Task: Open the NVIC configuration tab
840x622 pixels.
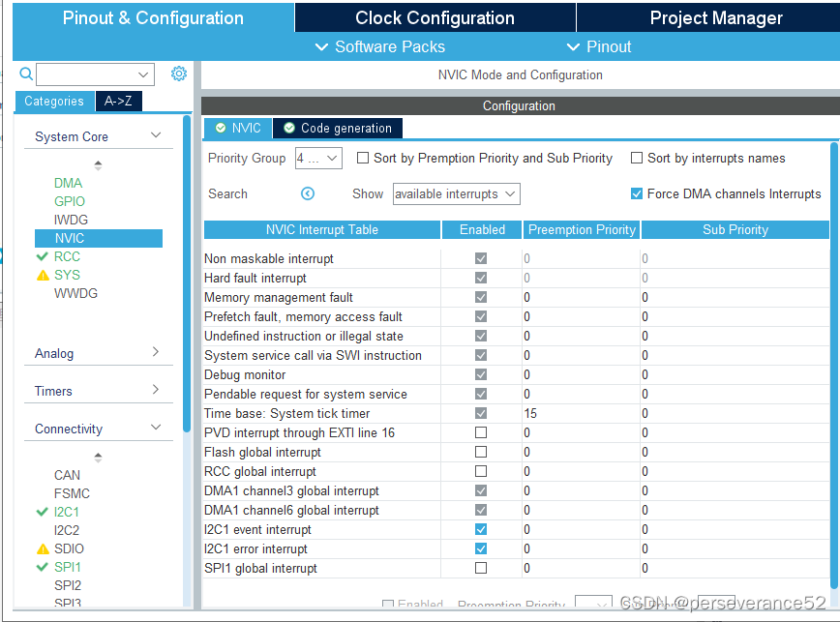Action: tap(238, 128)
